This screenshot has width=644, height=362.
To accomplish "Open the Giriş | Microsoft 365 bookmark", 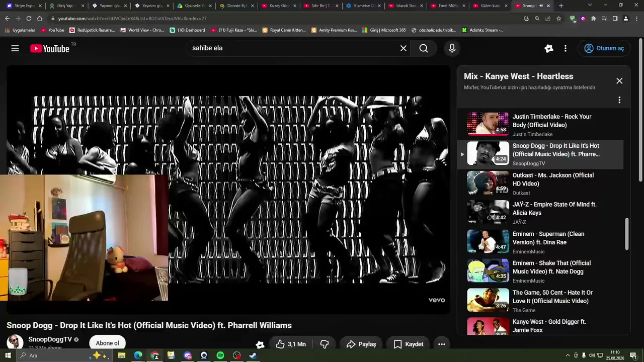I will click(x=384, y=30).
